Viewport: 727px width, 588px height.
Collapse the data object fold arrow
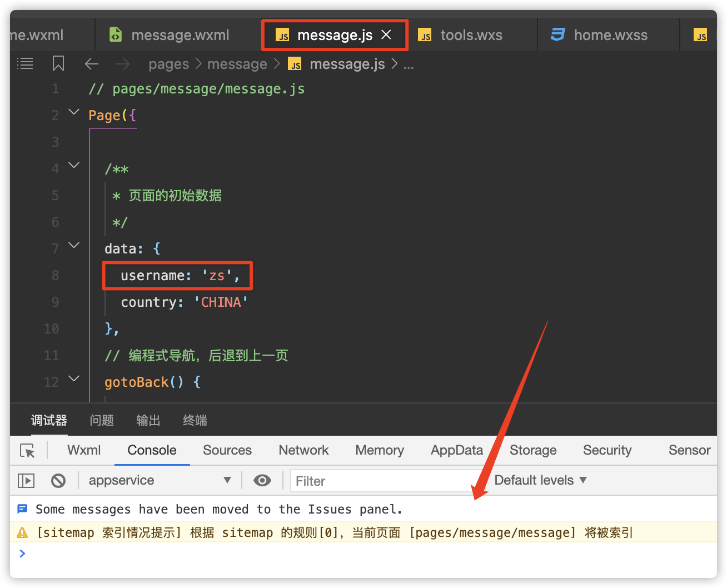click(74, 245)
